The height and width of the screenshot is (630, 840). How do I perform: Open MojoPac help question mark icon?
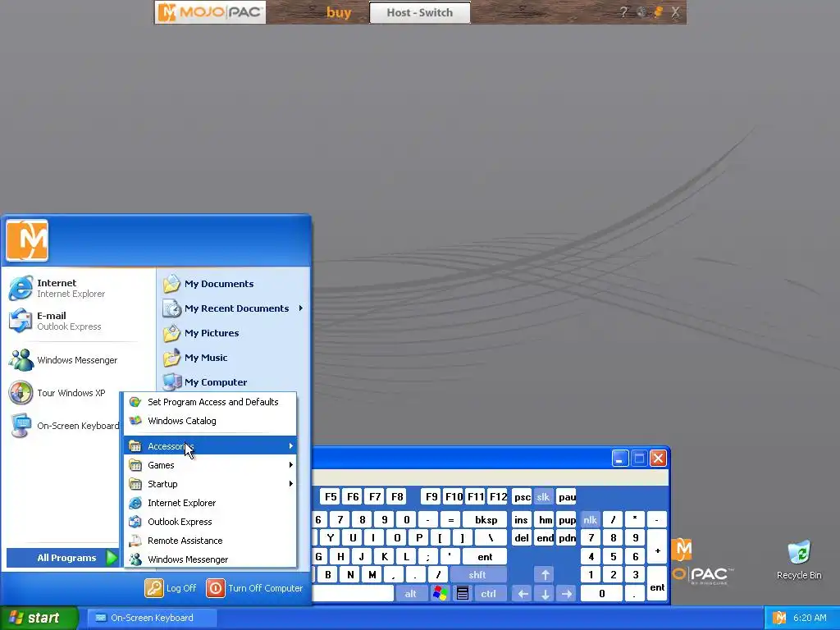click(x=623, y=12)
